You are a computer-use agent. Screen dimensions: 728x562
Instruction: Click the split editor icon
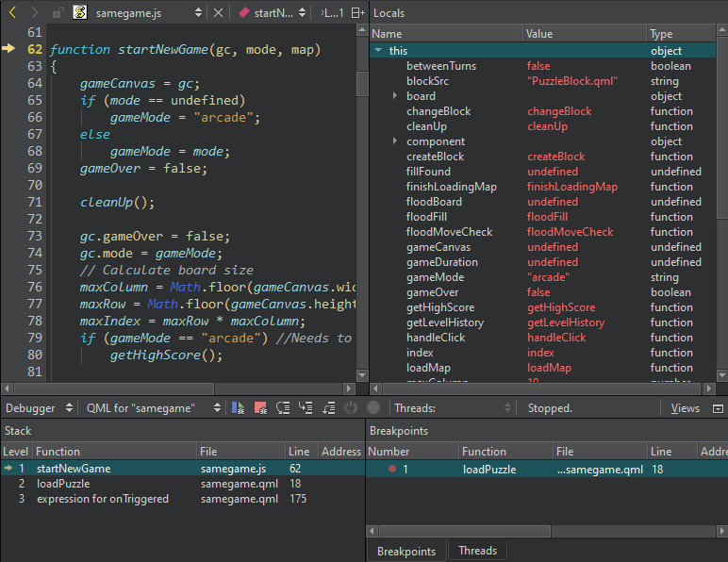click(357, 12)
